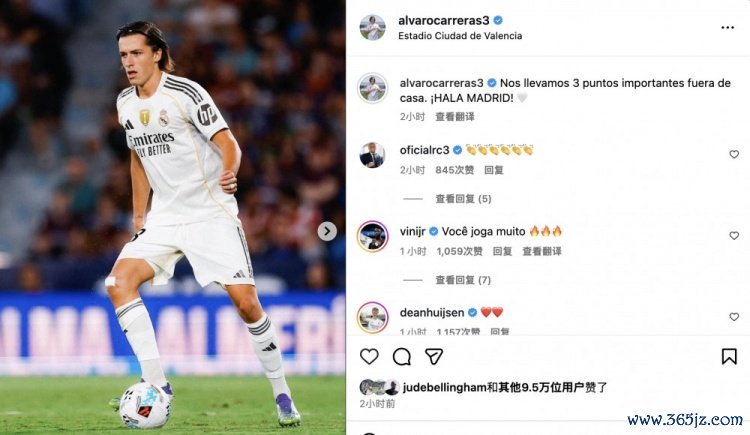
Task: Share the post via paper plane icon
Action: coord(433,357)
